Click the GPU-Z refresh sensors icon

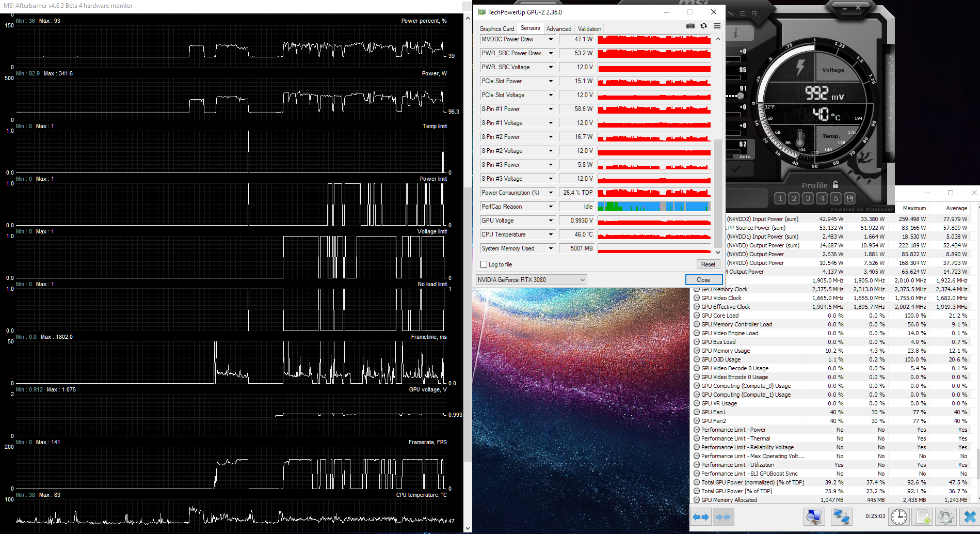tap(703, 26)
